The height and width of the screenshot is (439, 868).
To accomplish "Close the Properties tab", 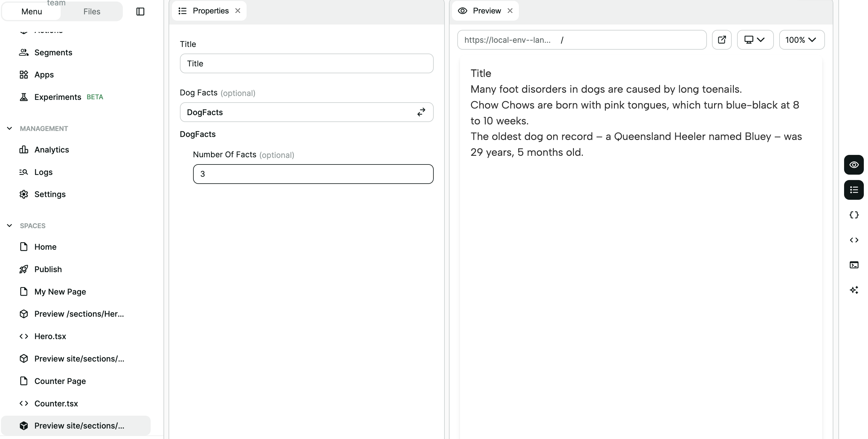I will [238, 11].
